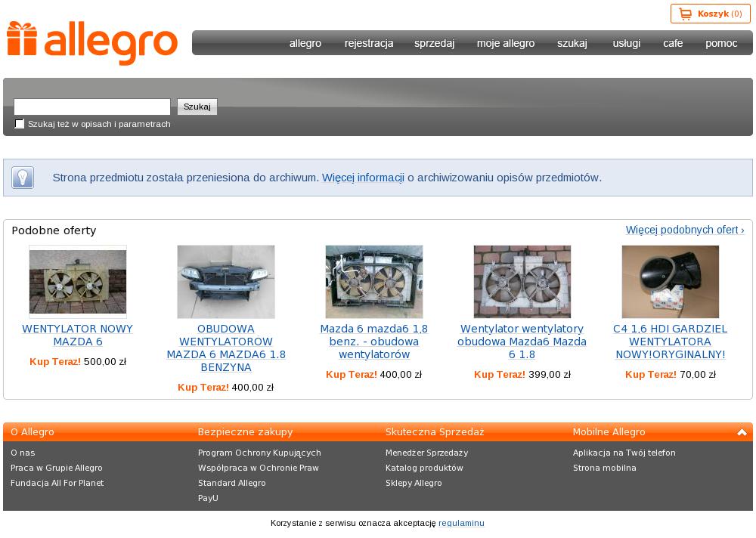
Task: Open the C4 1,6 HDI GARDZIEL image
Action: coord(670,282)
